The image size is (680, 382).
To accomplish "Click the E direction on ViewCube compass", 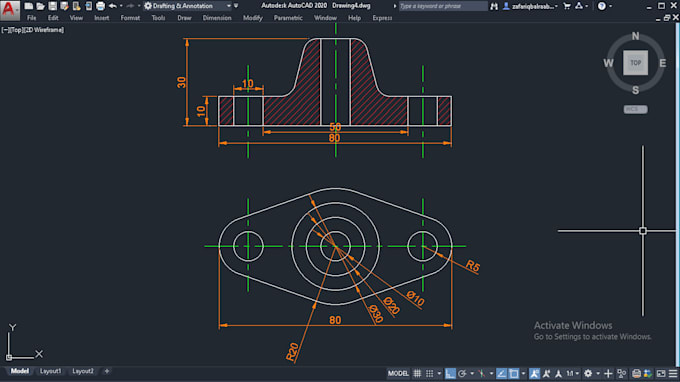I will click(663, 63).
